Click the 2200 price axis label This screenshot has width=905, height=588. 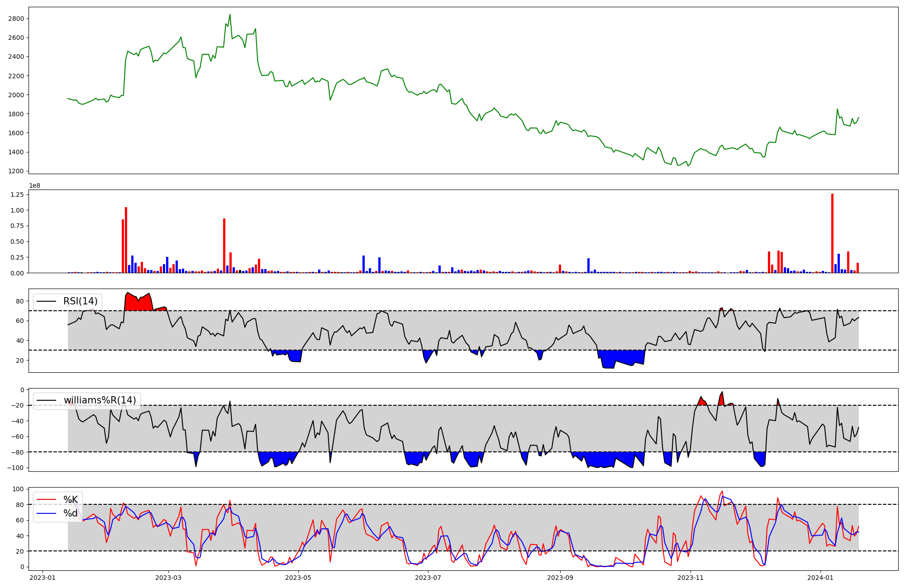click(16, 76)
